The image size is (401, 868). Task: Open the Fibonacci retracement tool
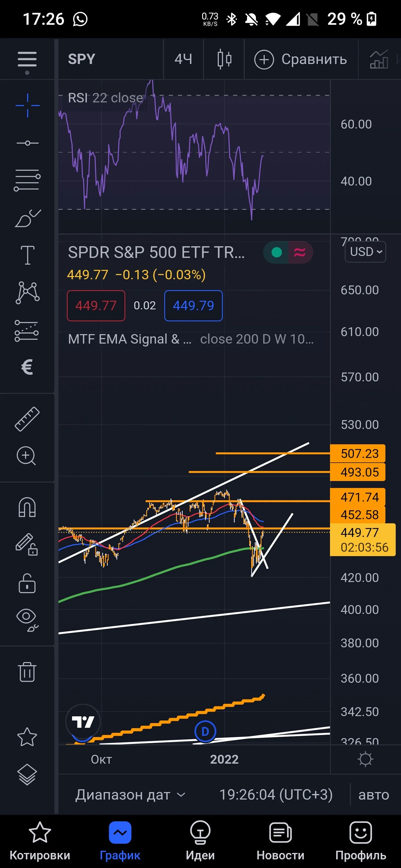(27, 180)
